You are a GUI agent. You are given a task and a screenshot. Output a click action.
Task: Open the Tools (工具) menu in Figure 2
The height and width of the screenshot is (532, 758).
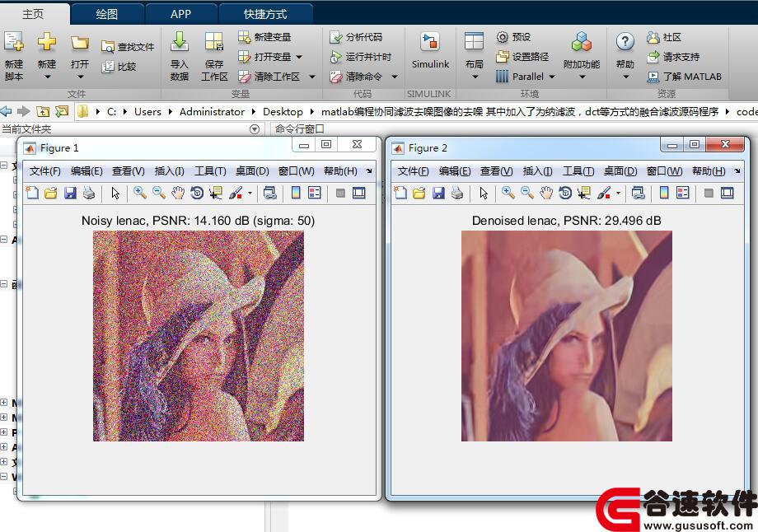tap(578, 171)
